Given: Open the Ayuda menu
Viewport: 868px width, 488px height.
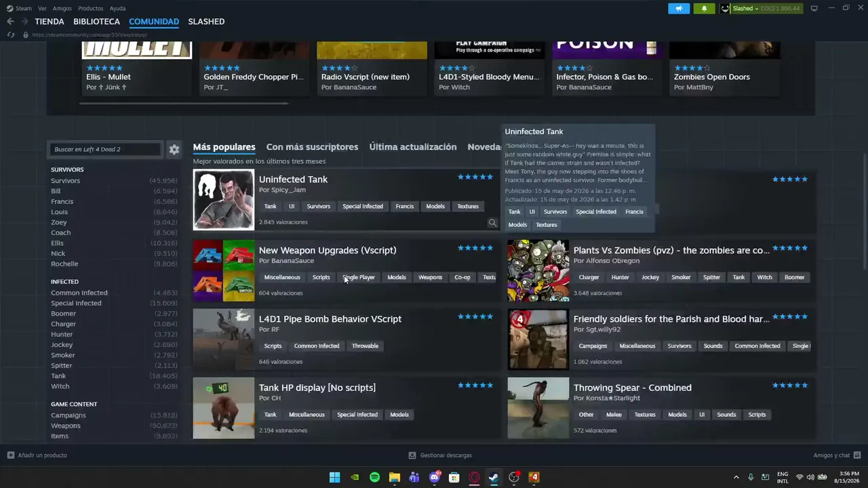Looking at the screenshot, I should [x=117, y=8].
